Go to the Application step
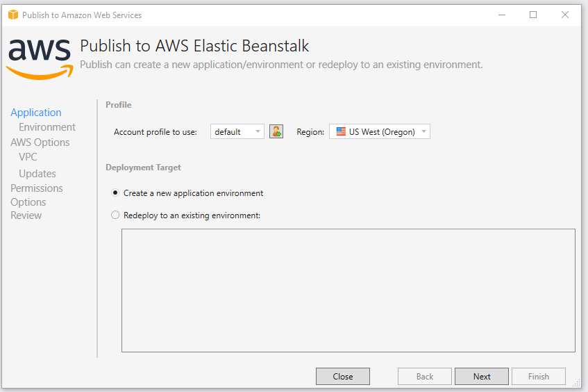The width and height of the screenshot is (588, 392). point(36,113)
